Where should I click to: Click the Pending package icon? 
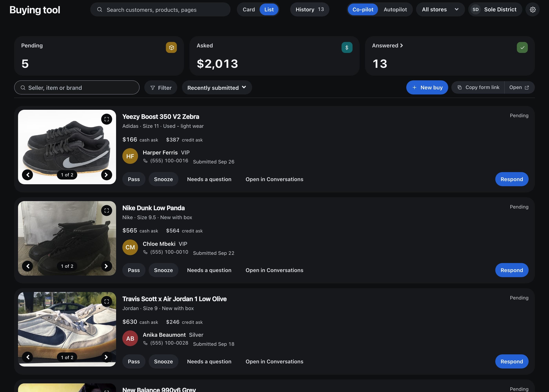click(171, 47)
